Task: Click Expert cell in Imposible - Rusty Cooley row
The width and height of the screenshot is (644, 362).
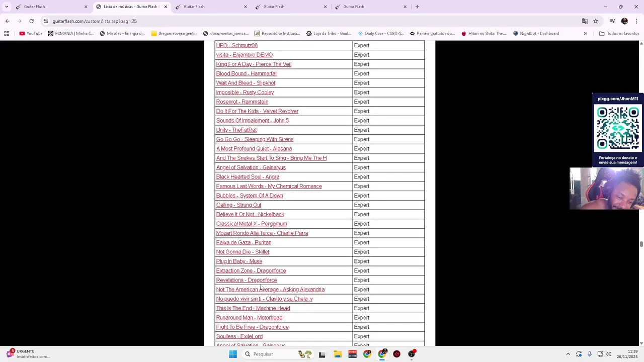Action: click(388, 93)
